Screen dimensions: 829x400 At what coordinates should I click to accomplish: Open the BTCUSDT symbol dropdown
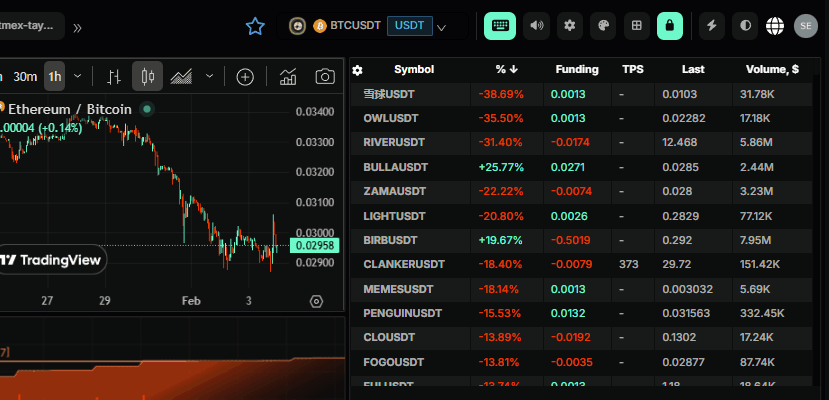coord(441,27)
